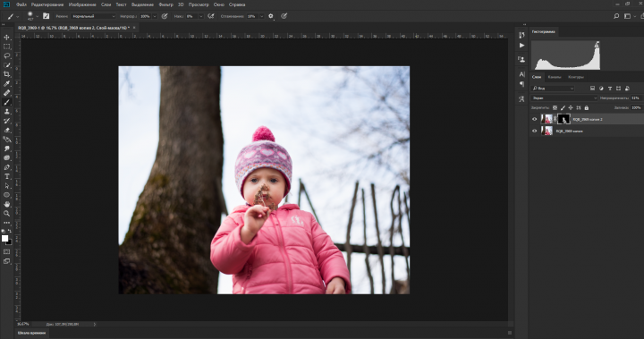Viewport: 644px width, 339px height.
Task: Open the brush blending mode dropdown
Action: [x=93, y=16]
